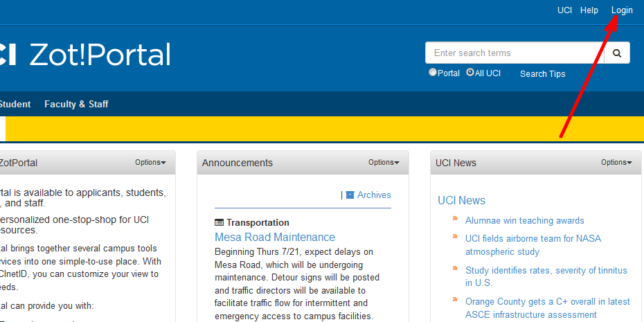Open the UCI News heading link
This screenshot has height=322, width=644.
point(461,200)
